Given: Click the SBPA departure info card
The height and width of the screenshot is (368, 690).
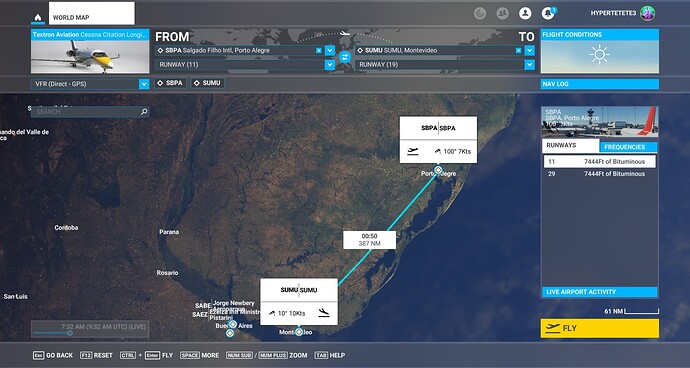Looking at the screenshot, I should pyautogui.click(x=438, y=140).
